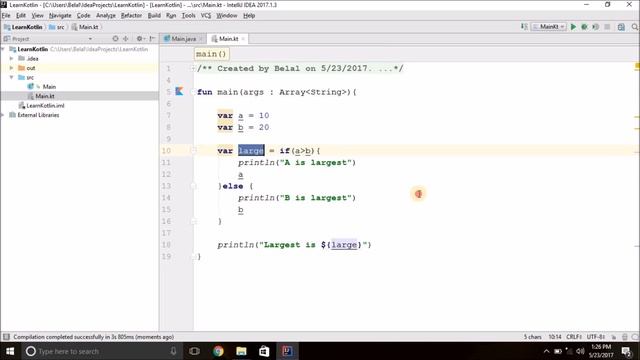This screenshot has height=360, width=640.
Task: Click the 10:14 cursor position indicator
Action: 555,337
